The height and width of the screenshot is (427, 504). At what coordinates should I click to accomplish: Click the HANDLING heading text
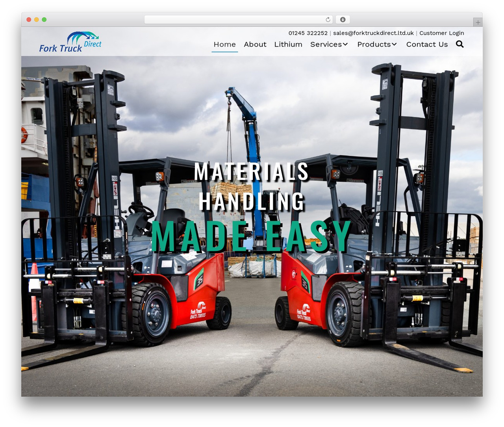click(252, 201)
